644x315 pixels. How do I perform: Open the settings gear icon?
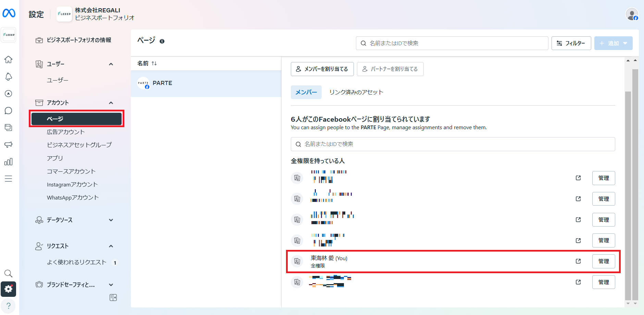tap(9, 289)
